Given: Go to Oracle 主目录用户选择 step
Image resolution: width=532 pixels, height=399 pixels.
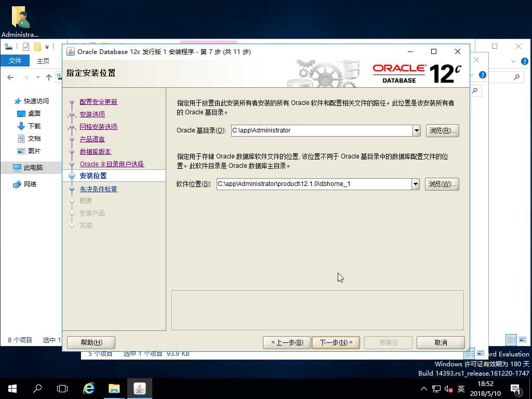Looking at the screenshot, I should tap(112, 164).
